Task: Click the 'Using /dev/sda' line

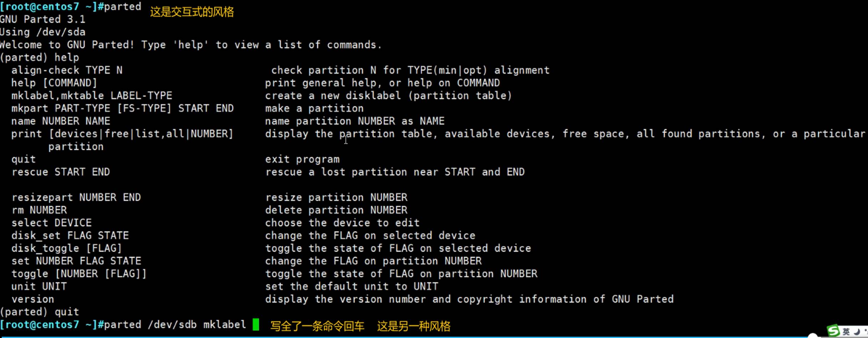Action: (x=43, y=32)
